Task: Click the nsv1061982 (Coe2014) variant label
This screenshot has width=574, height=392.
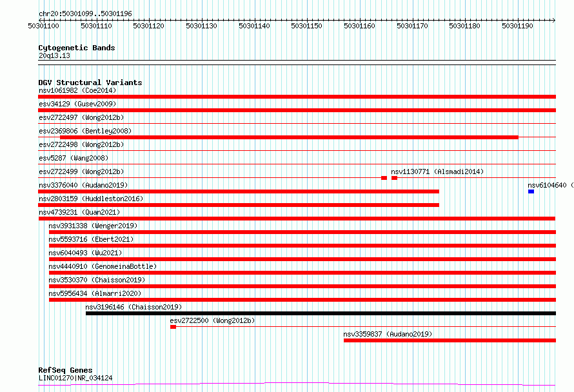Action: coord(77,90)
